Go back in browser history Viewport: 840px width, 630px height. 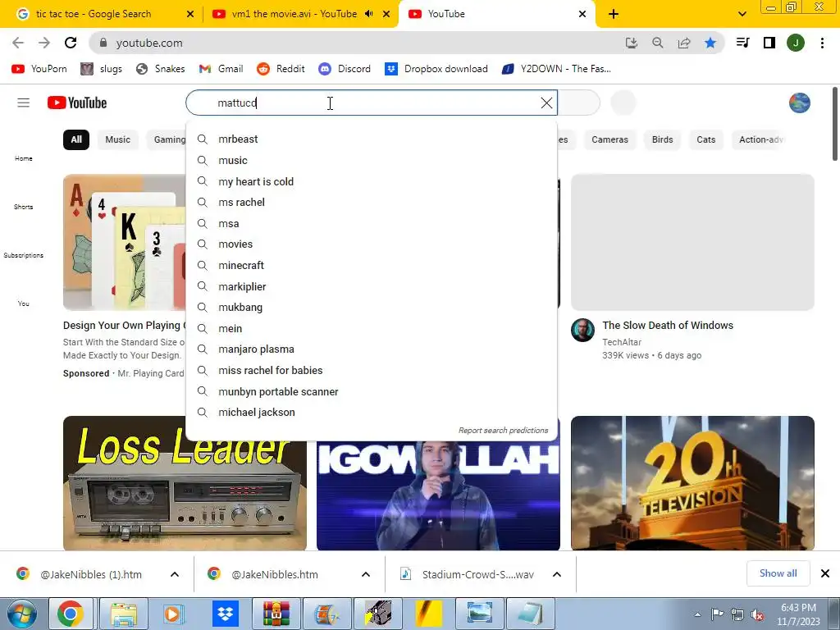18,43
